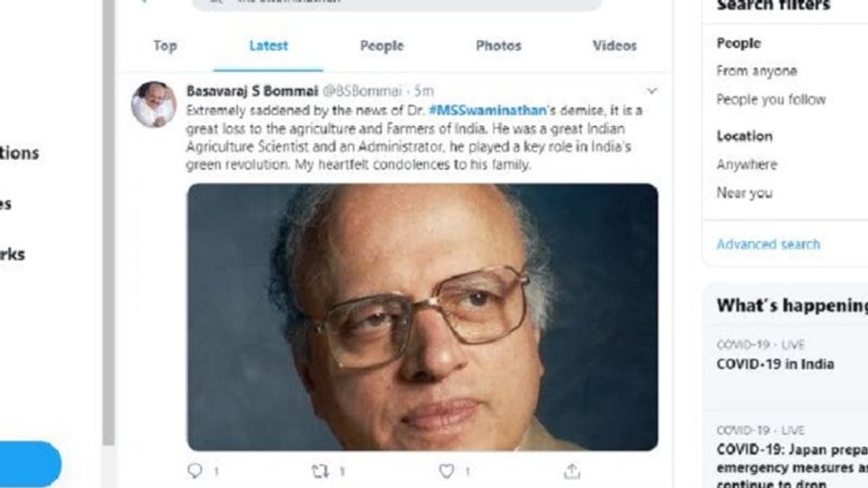This screenshot has height=488, width=868.
Task: Open the "COVID-19 in India" trending item
Action: (775, 364)
